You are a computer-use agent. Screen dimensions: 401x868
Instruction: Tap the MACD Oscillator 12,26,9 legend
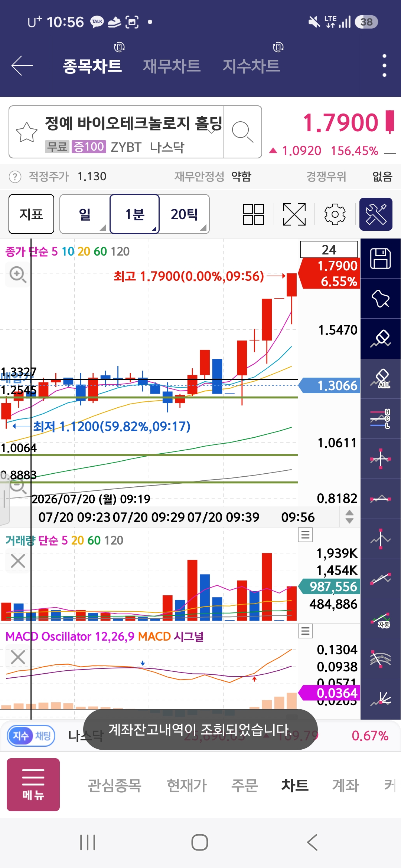[x=70, y=637]
